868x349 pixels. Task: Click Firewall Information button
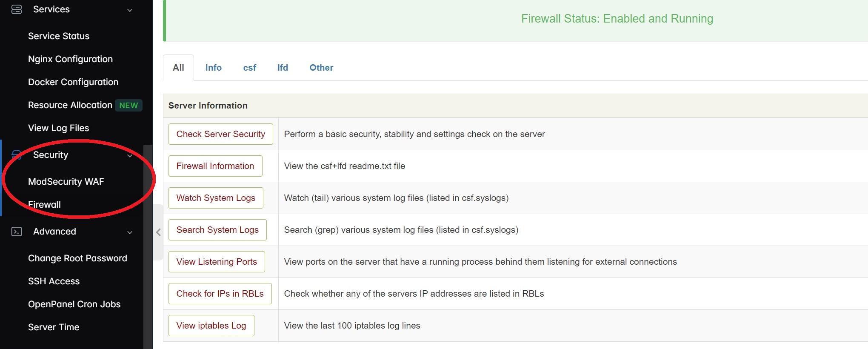pyautogui.click(x=215, y=166)
